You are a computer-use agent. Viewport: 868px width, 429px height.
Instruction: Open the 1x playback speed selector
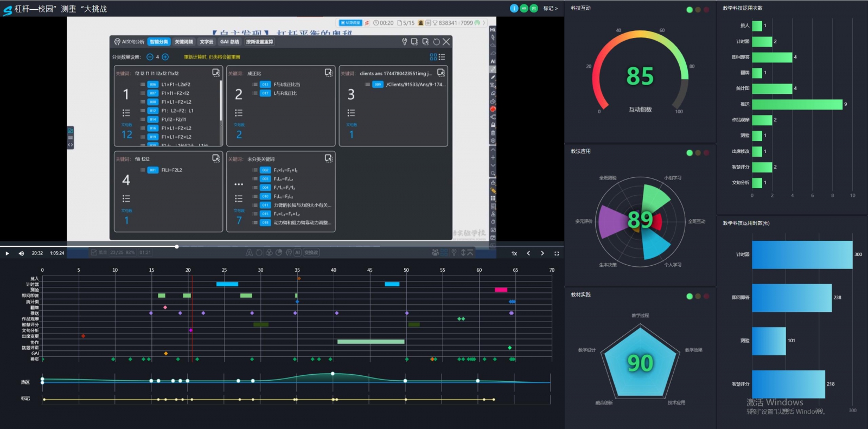(x=514, y=253)
